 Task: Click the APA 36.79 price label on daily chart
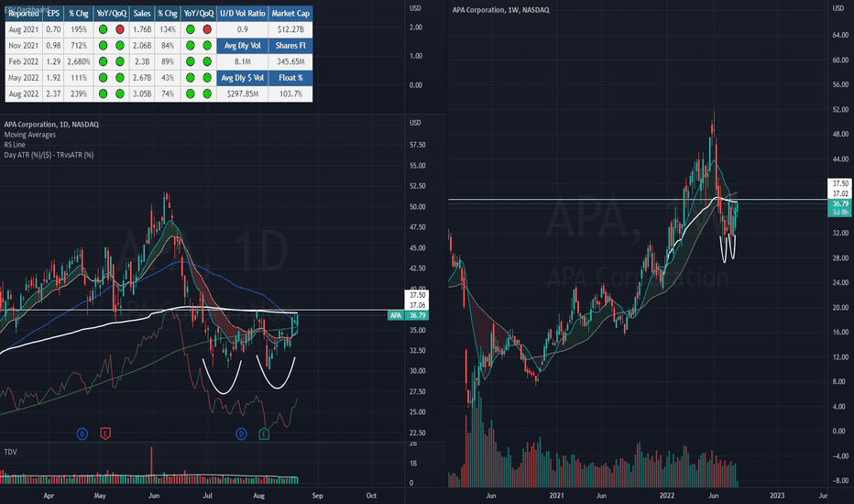point(408,315)
